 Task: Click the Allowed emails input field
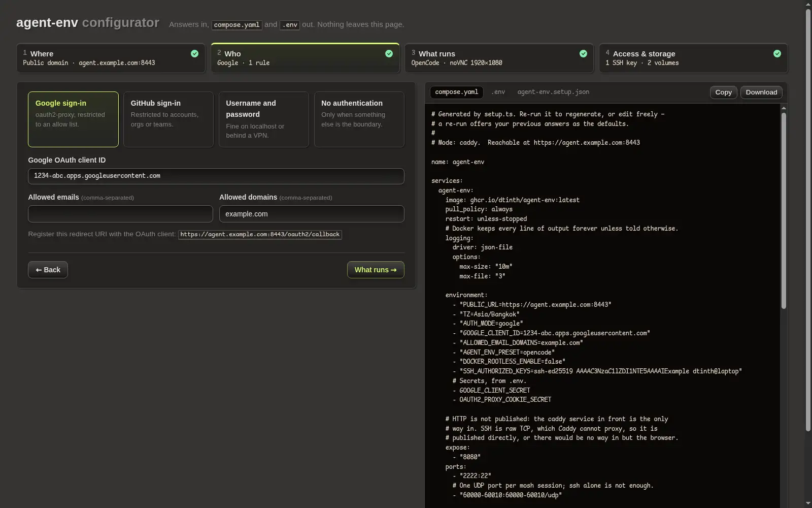click(120, 214)
